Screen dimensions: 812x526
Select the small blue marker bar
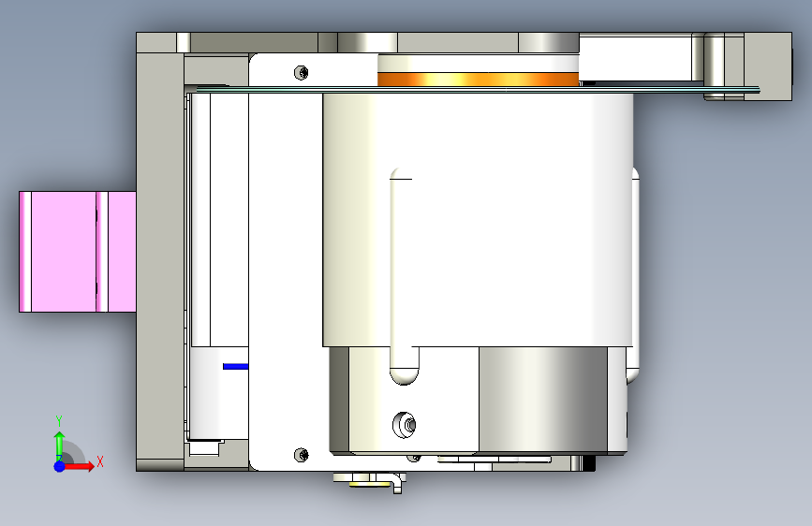click(x=236, y=367)
